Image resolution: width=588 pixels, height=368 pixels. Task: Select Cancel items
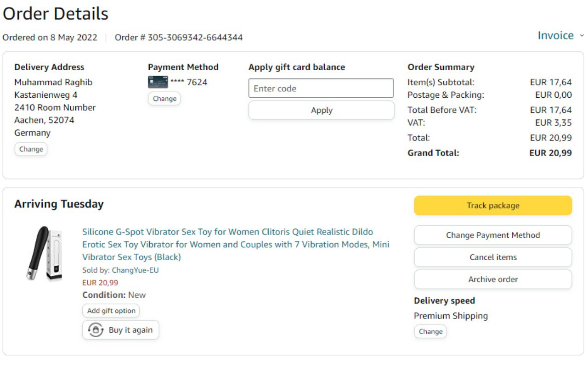[493, 257]
